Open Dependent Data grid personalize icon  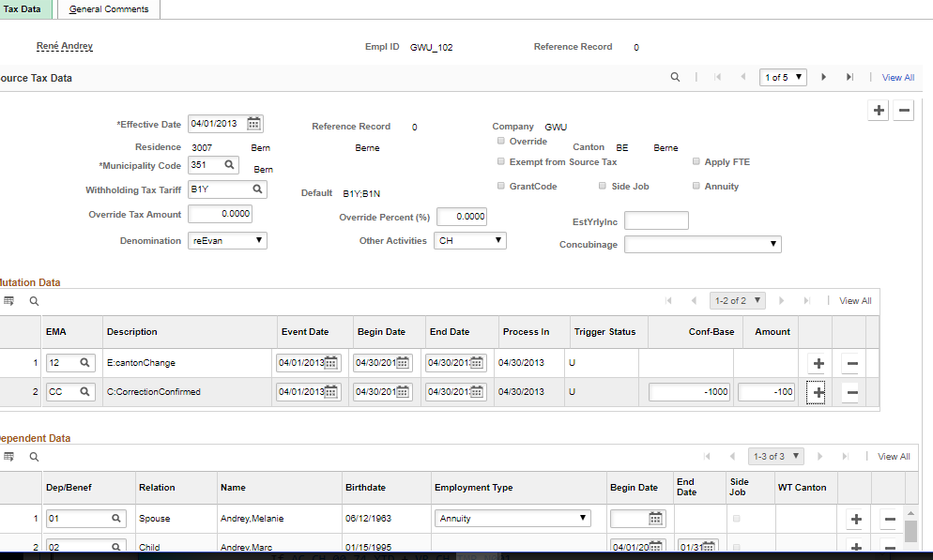(9, 457)
